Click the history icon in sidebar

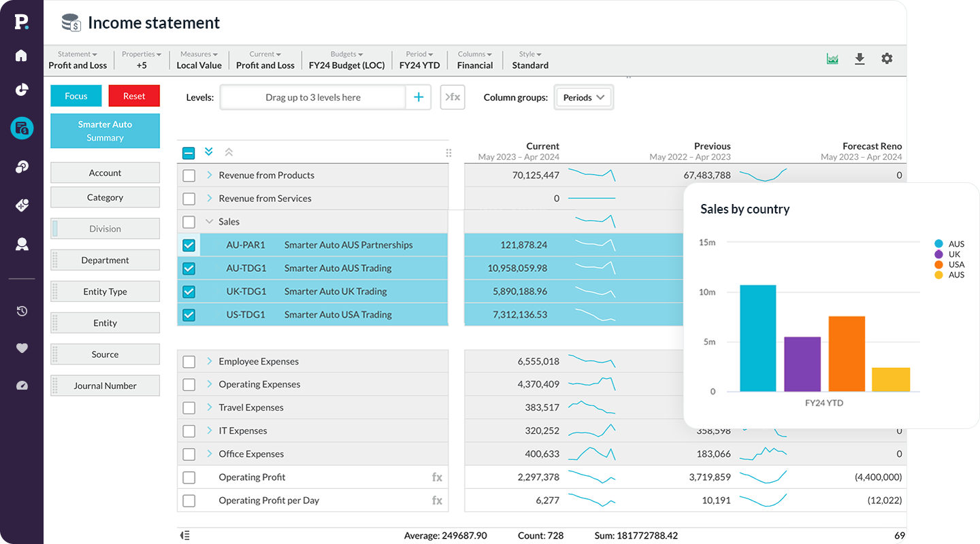[x=22, y=311]
